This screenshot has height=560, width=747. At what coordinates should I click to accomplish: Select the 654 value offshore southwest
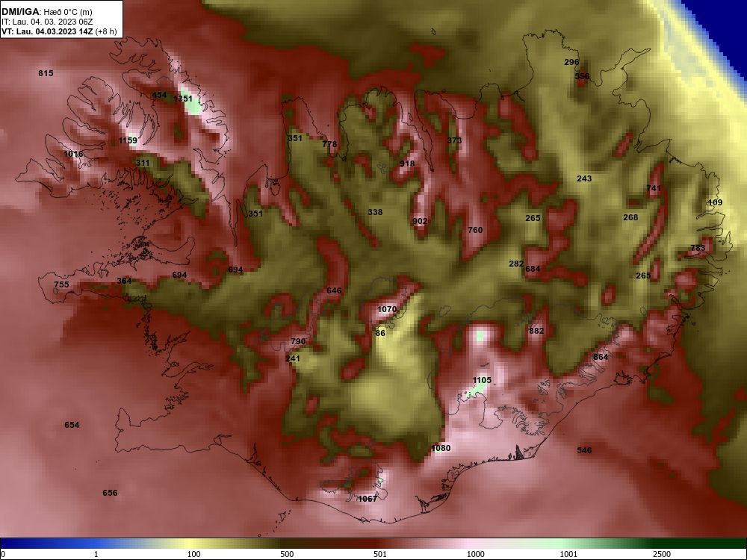click(x=72, y=425)
